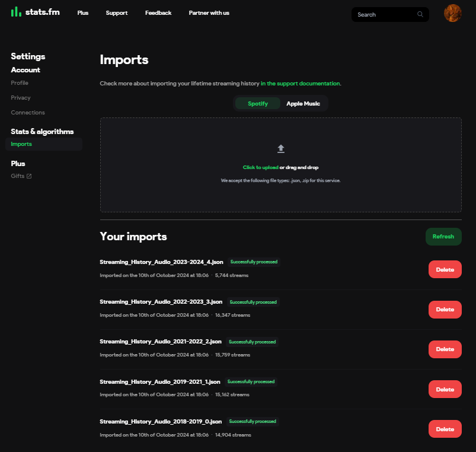Select the Spotify import source

[257, 103]
